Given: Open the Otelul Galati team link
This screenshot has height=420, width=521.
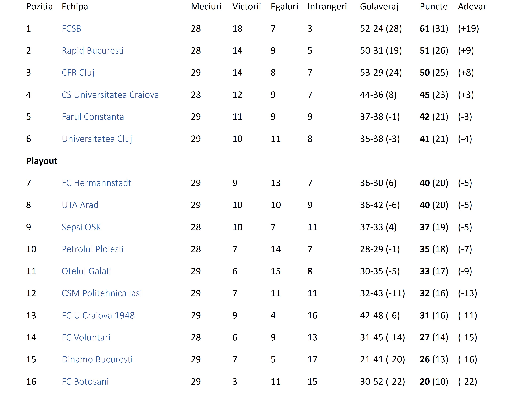Looking at the screenshot, I should pos(86,271).
